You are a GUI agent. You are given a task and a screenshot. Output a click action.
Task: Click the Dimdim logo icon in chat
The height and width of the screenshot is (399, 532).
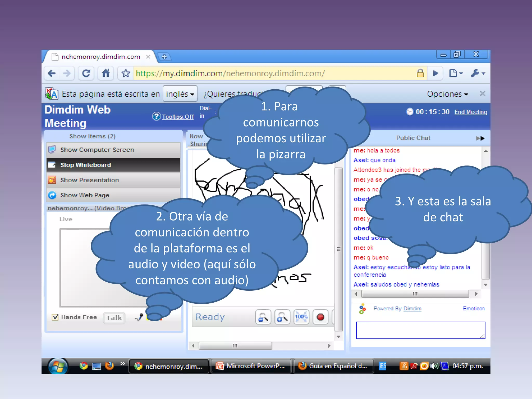click(362, 309)
